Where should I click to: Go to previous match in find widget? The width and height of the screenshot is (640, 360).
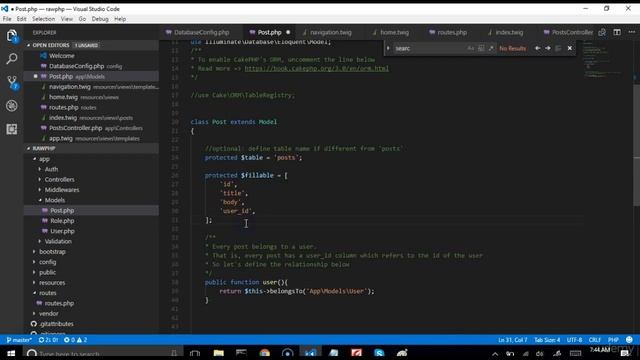538,48
